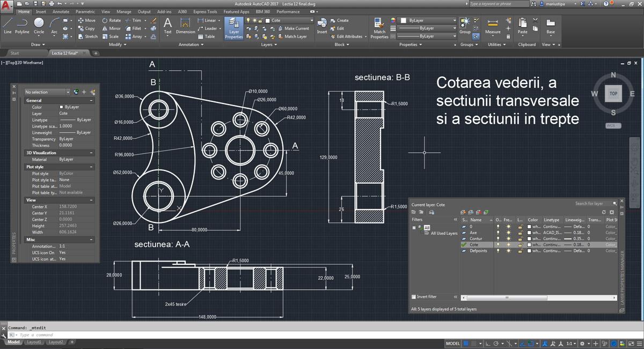Open the Annotate ribbon tab

point(61,11)
